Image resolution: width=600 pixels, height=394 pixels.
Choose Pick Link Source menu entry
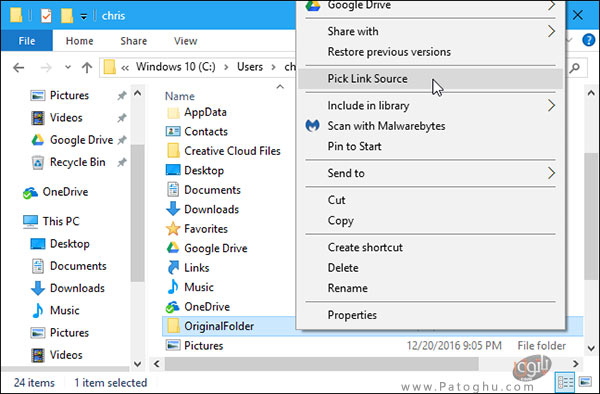coord(431,78)
